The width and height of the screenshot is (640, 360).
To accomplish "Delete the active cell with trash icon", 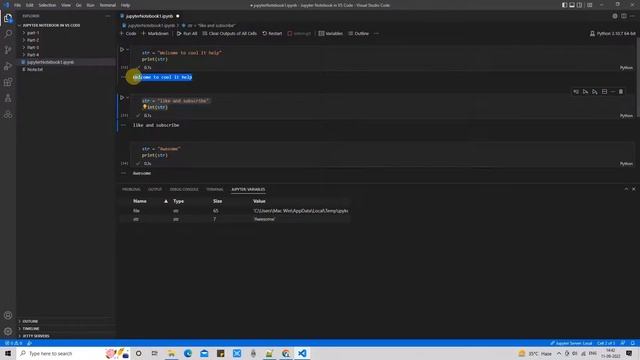I will click(x=621, y=92).
